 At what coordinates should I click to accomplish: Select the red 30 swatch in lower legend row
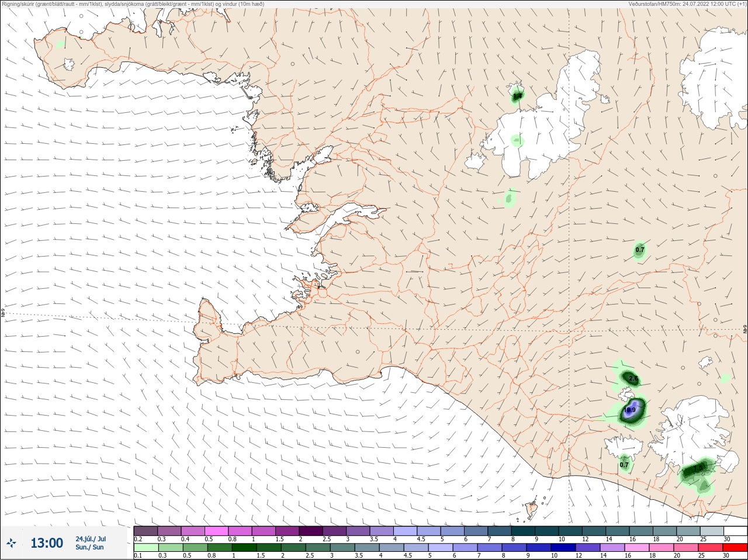click(736, 548)
